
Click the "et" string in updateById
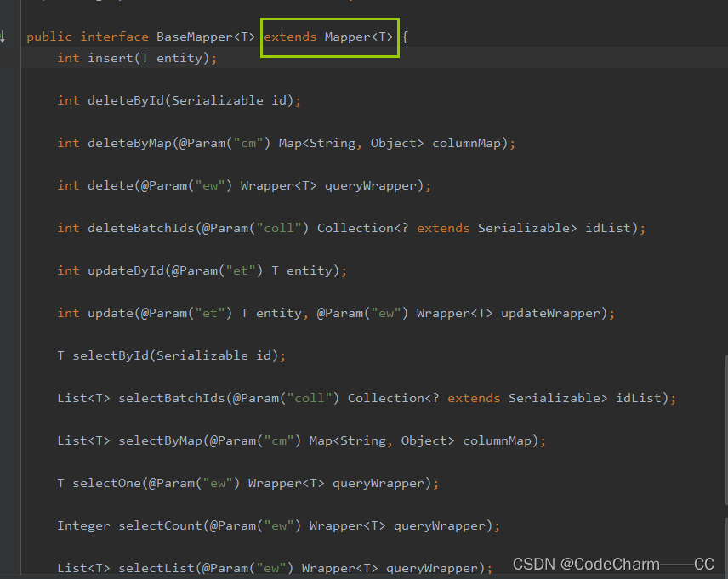pyautogui.click(x=241, y=270)
